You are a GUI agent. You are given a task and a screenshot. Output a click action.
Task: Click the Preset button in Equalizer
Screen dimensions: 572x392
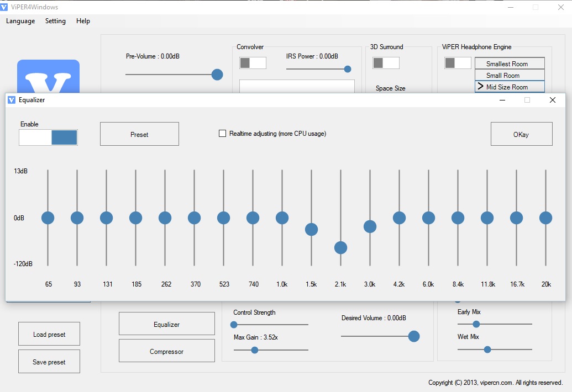pos(139,134)
